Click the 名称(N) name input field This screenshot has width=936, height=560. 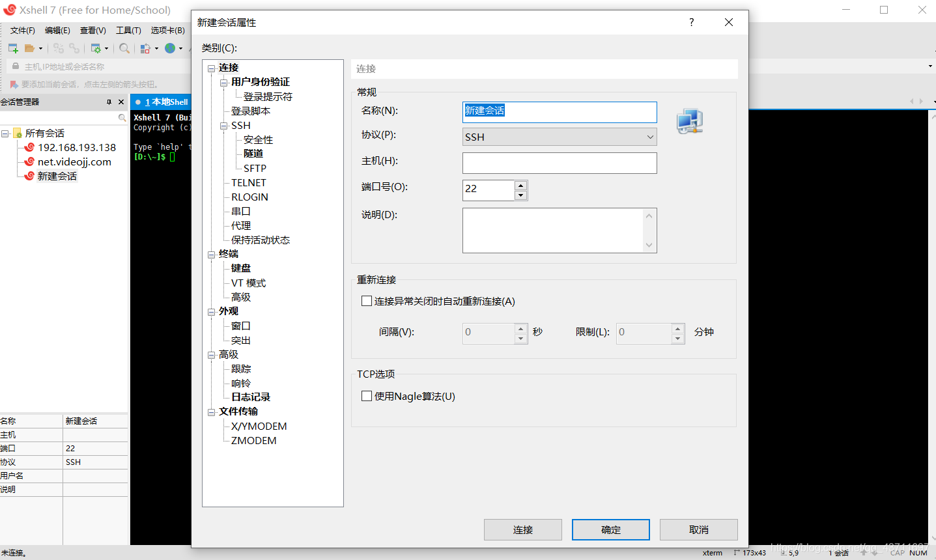[x=560, y=112]
